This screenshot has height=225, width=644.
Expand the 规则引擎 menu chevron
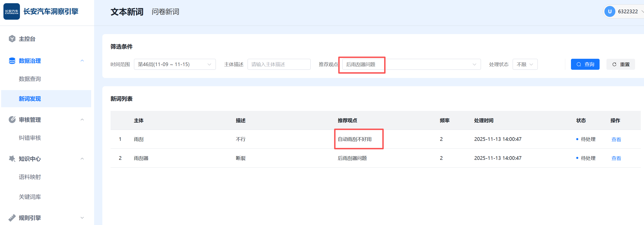[x=82, y=217]
